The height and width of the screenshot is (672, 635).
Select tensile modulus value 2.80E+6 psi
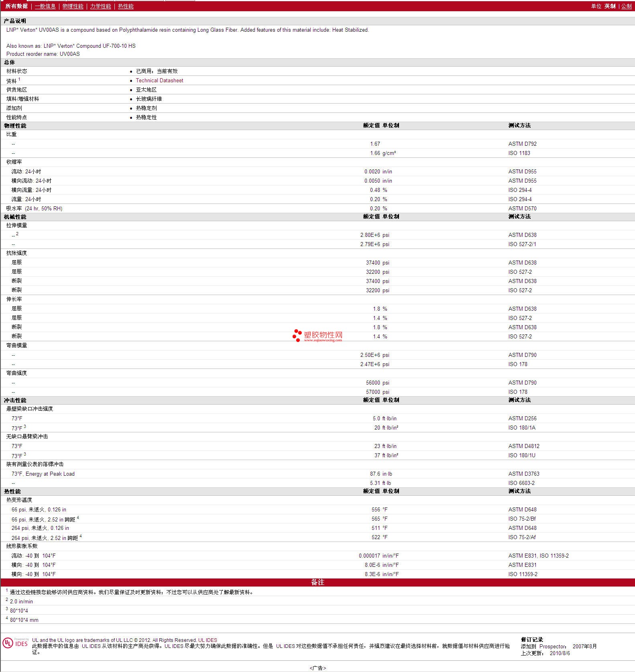374,235
